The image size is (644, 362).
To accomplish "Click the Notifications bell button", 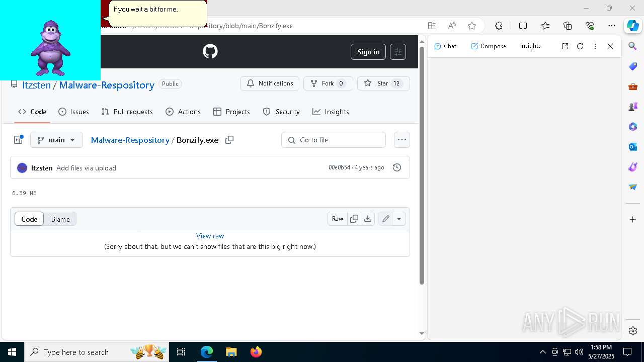I will click(x=270, y=83).
